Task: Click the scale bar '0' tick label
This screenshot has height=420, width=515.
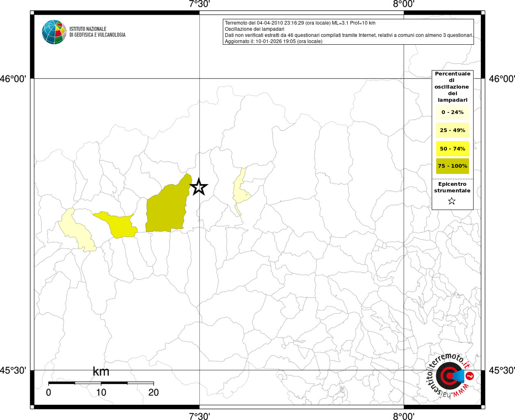Action: (48, 393)
